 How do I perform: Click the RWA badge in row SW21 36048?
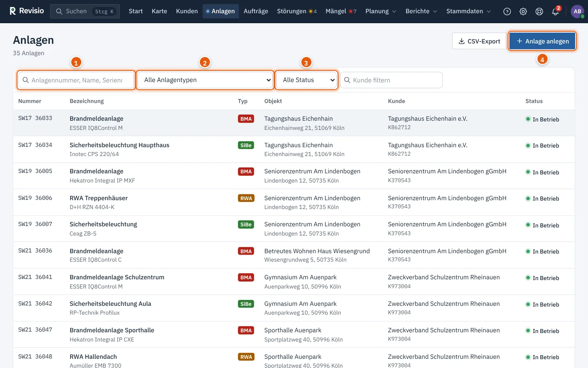pyautogui.click(x=246, y=357)
